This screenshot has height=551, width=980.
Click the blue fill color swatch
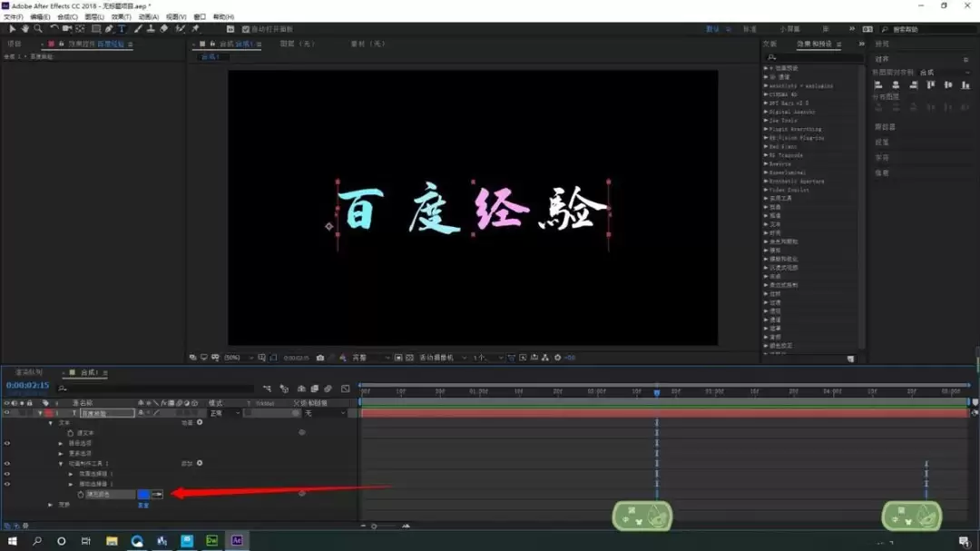click(143, 495)
